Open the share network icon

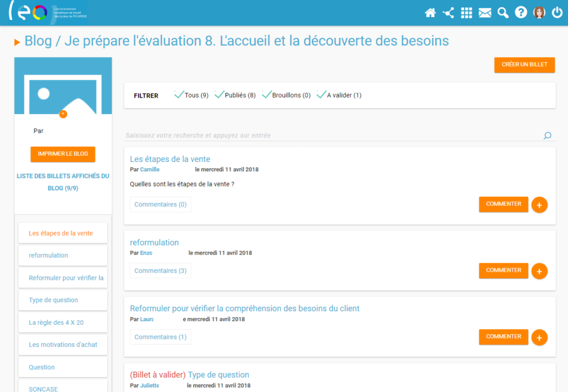click(448, 13)
